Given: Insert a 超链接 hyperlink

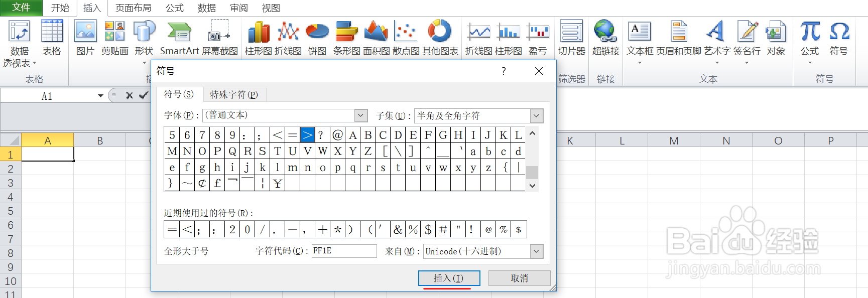Looking at the screenshot, I should click(x=606, y=38).
